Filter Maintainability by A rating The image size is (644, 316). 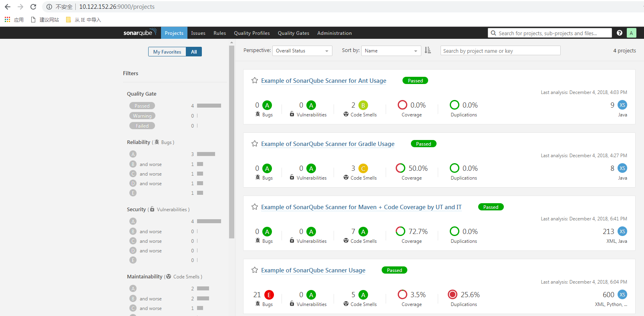(133, 288)
